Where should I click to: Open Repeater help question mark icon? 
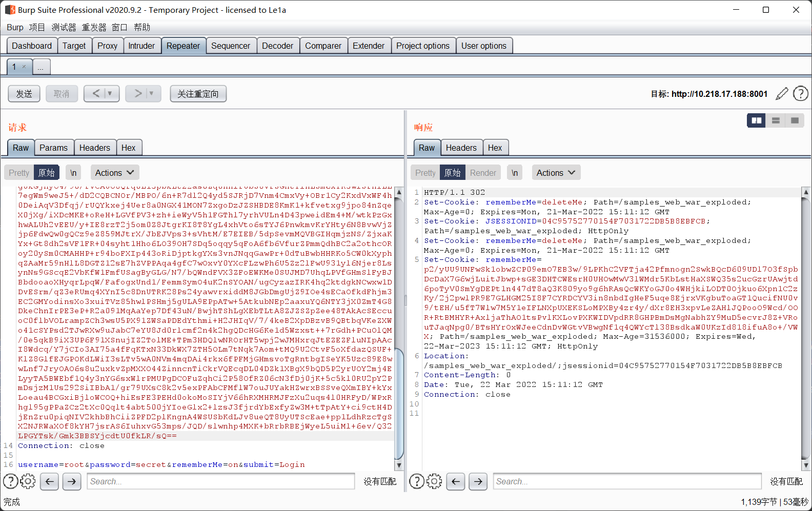click(800, 94)
